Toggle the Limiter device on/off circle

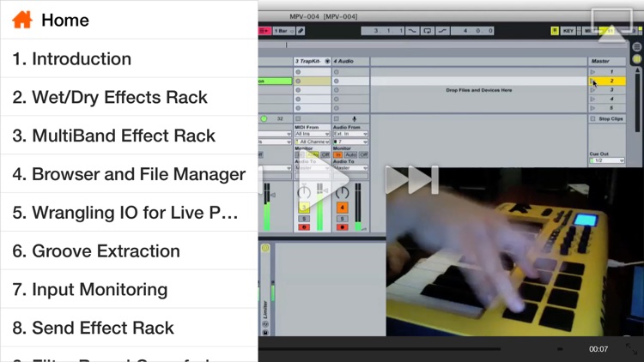point(265,248)
